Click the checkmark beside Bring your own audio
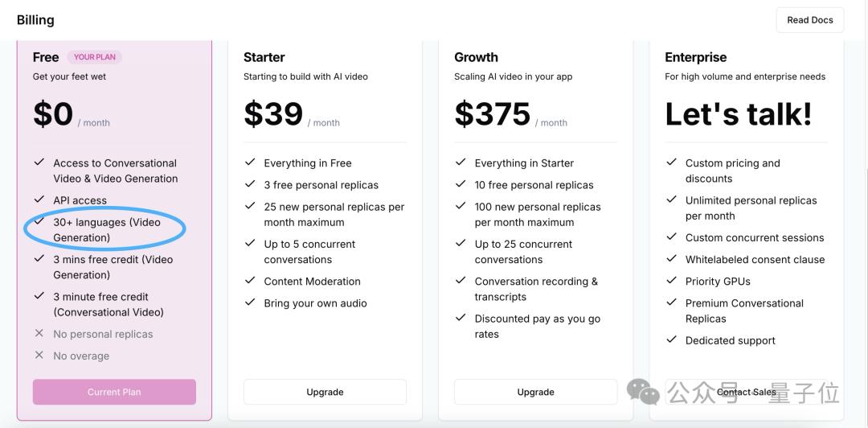Viewport: 868px width, 428px height. [x=250, y=302]
